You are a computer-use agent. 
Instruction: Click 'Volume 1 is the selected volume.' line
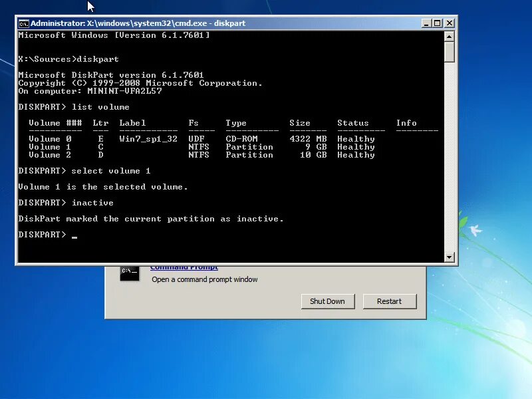(103, 187)
